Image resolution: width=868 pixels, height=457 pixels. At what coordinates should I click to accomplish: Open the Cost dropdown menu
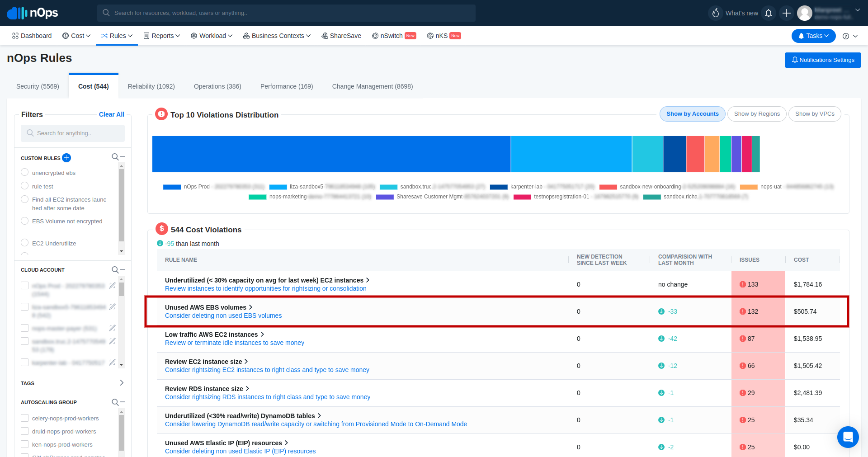coord(76,36)
